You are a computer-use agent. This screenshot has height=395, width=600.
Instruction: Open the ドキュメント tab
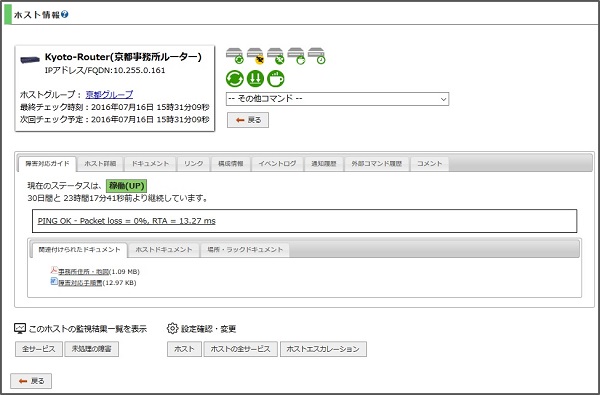click(x=150, y=164)
